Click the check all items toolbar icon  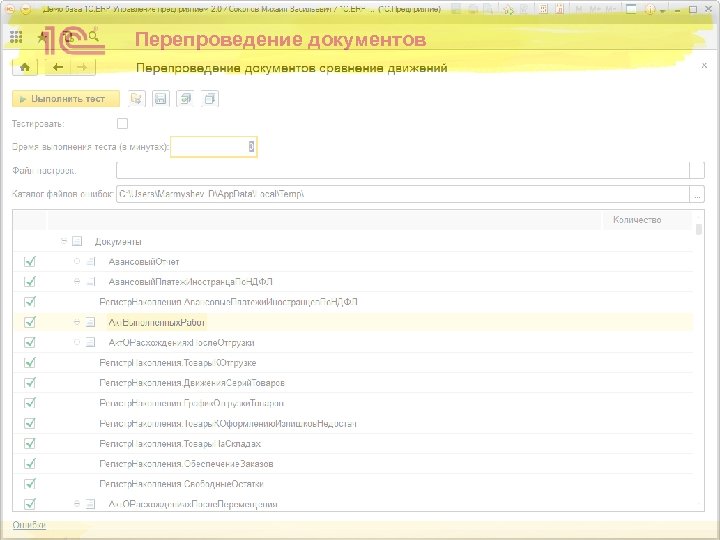pos(186,99)
